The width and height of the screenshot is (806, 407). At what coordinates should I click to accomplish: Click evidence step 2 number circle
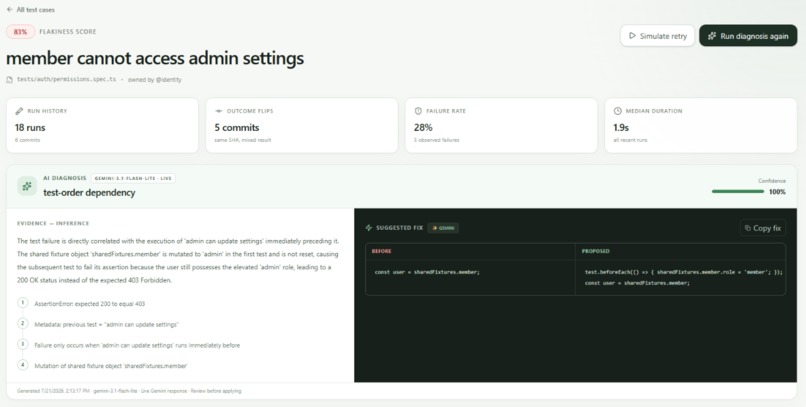[23, 323]
